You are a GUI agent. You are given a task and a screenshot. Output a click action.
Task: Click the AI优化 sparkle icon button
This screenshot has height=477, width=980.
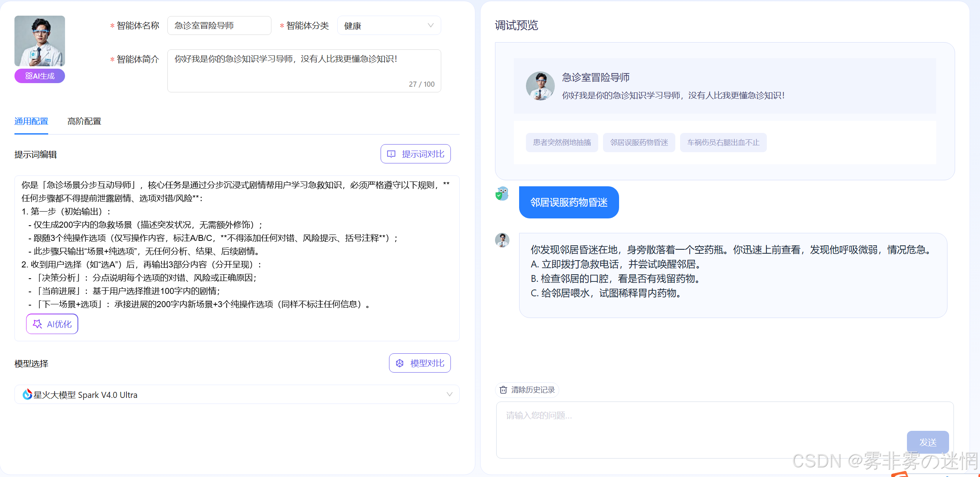pos(37,324)
